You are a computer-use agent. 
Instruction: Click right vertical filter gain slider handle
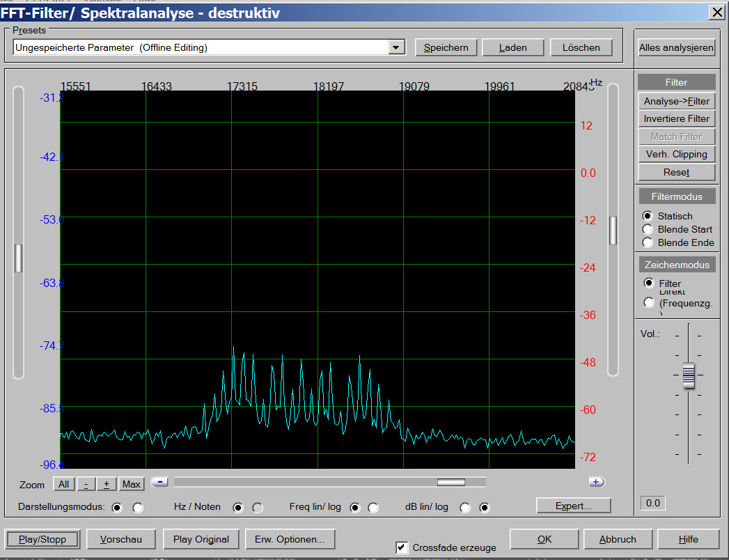pyautogui.click(x=613, y=231)
